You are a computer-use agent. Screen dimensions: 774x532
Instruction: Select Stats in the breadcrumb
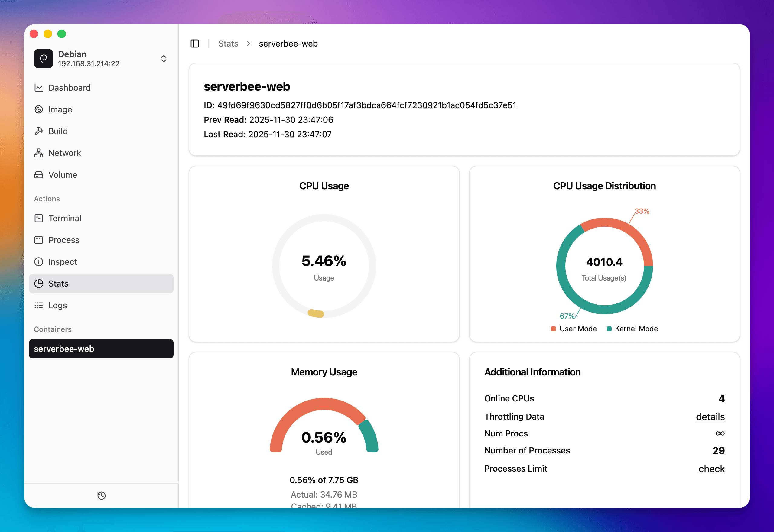coord(228,44)
